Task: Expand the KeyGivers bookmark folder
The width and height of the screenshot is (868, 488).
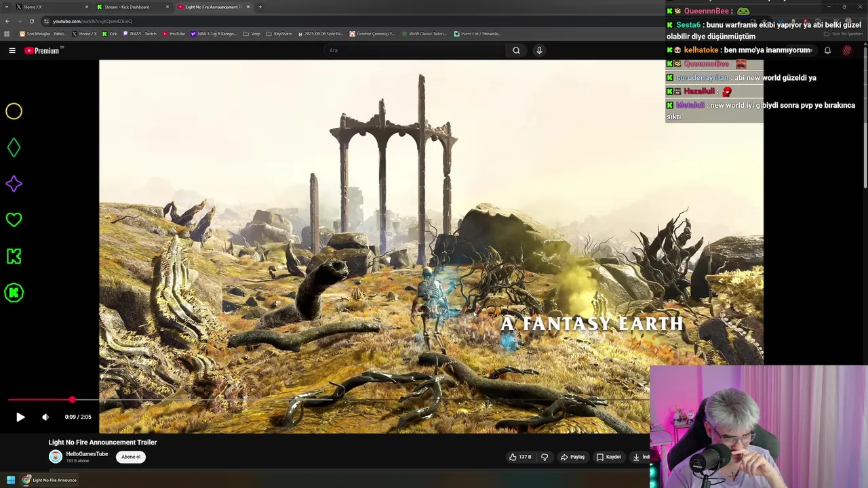Action: point(279,34)
